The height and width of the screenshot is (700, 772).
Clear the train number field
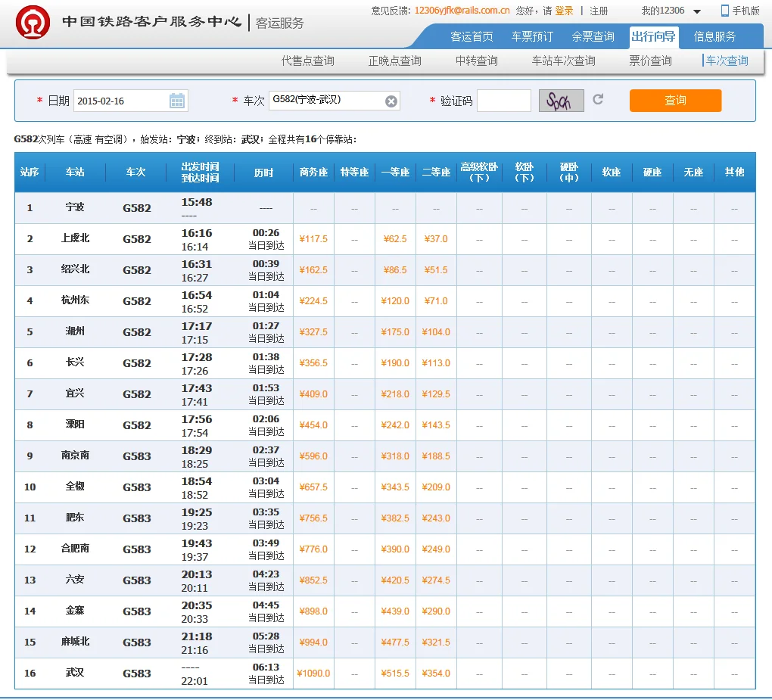click(391, 101)
